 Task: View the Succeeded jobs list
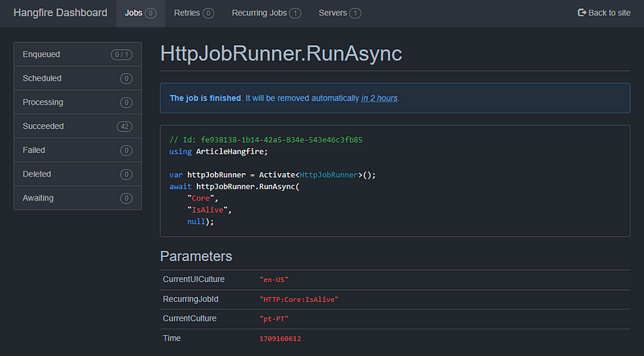pos(77,126)
